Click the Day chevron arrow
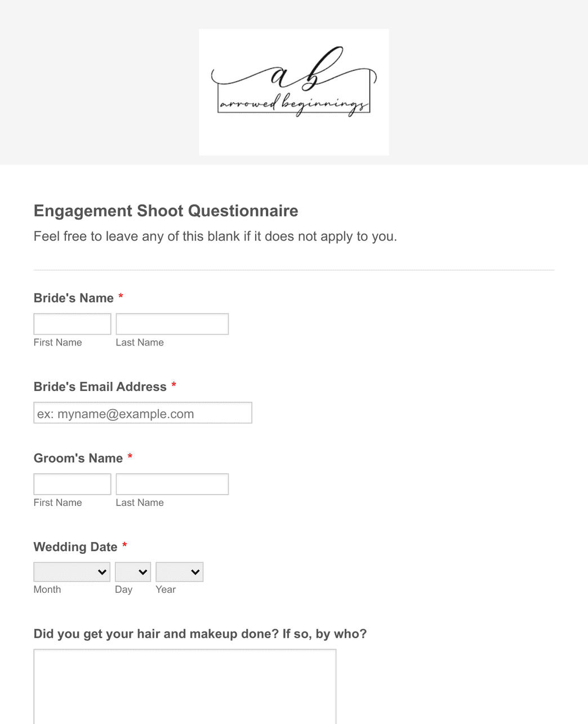Viewport: 588px width, 724px height. [x=144, y=571]
